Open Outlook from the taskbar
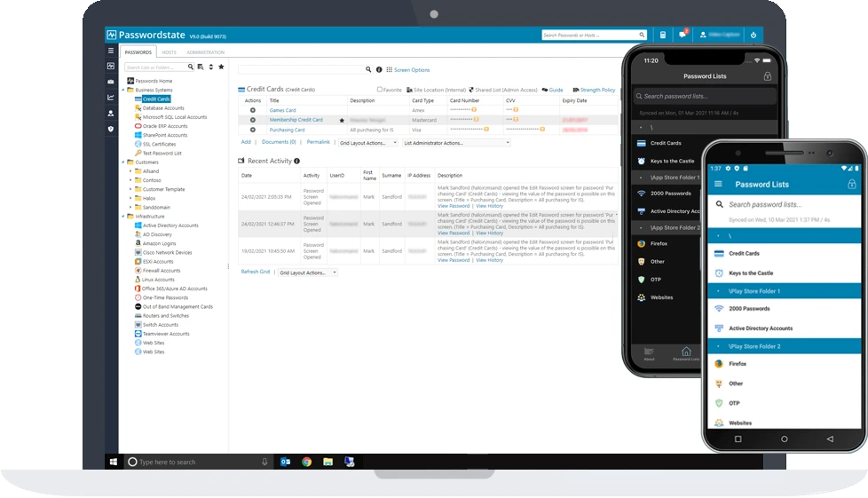 coord(285,462)
